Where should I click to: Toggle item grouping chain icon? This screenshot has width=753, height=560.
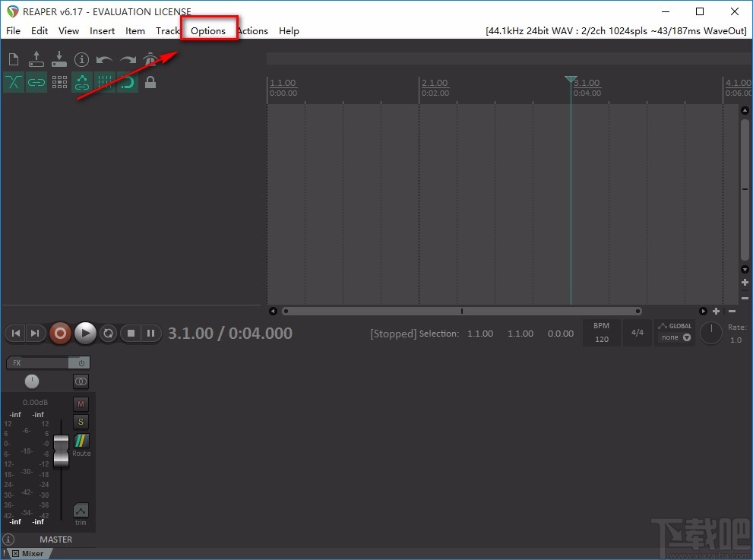coord(36,82)
